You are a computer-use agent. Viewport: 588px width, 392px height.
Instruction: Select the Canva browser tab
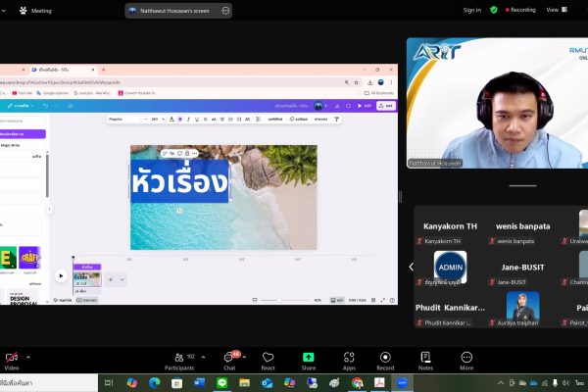[62, 70]
